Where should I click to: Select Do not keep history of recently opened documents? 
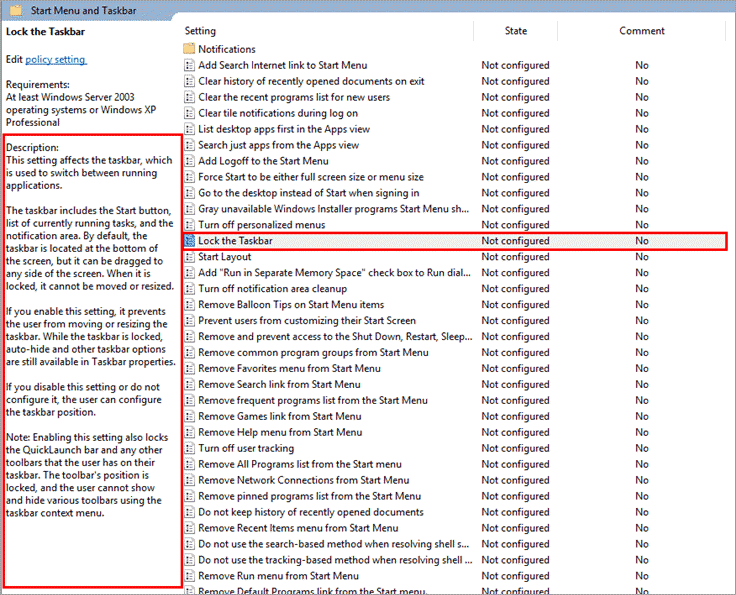pos(310,512)
